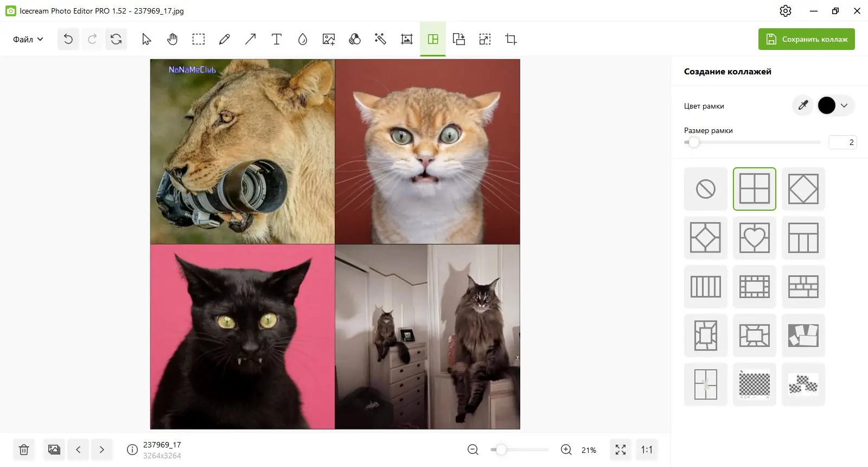Choose the four-square grid layout

pyautogui.click(x=755, y=189)
